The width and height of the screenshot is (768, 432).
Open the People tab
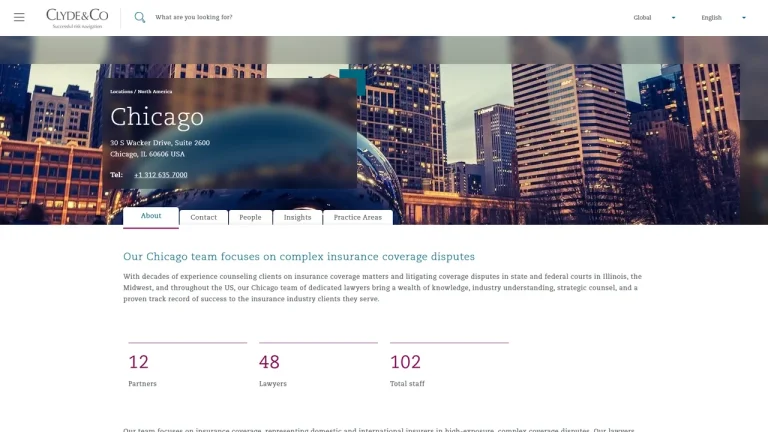pos(250,217)
